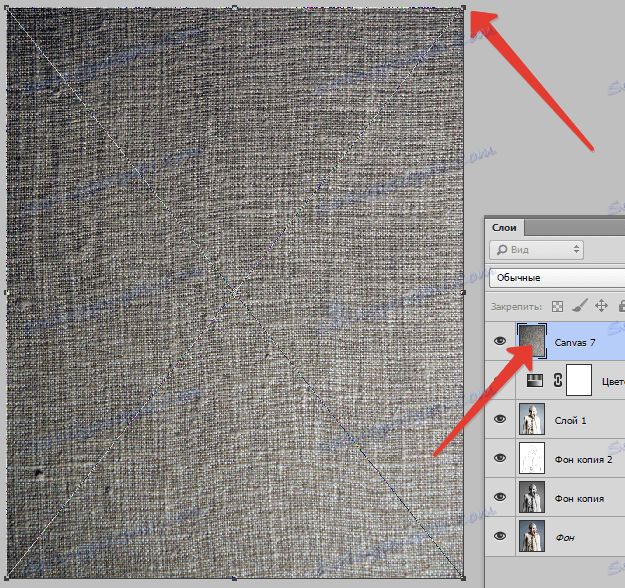Click the Фон копия 2 layer name
The width and height of the screenshot is (625, 588).
coord(584,460)
